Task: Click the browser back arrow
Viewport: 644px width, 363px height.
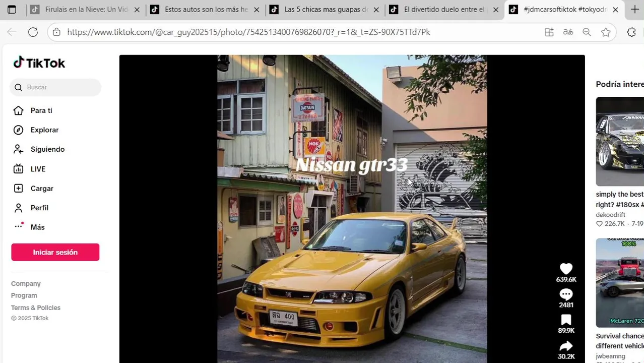Action: [x=12, y=32]
